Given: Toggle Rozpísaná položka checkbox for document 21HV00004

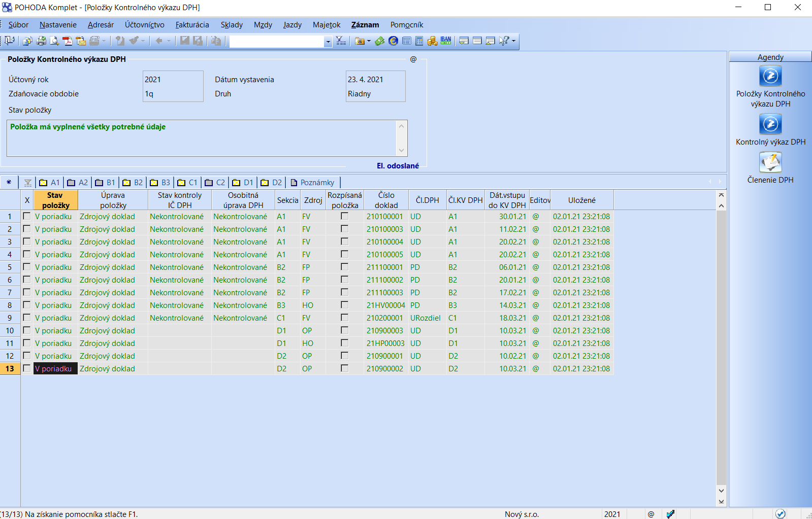Looking at the screenshot, I should click(345, 305).
